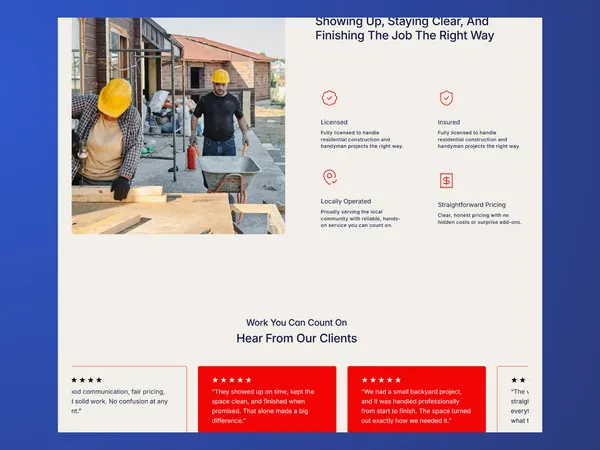The image size is (600, 450).
Task: Click the 'fair pricing' review card
Action: pos(129,399)
